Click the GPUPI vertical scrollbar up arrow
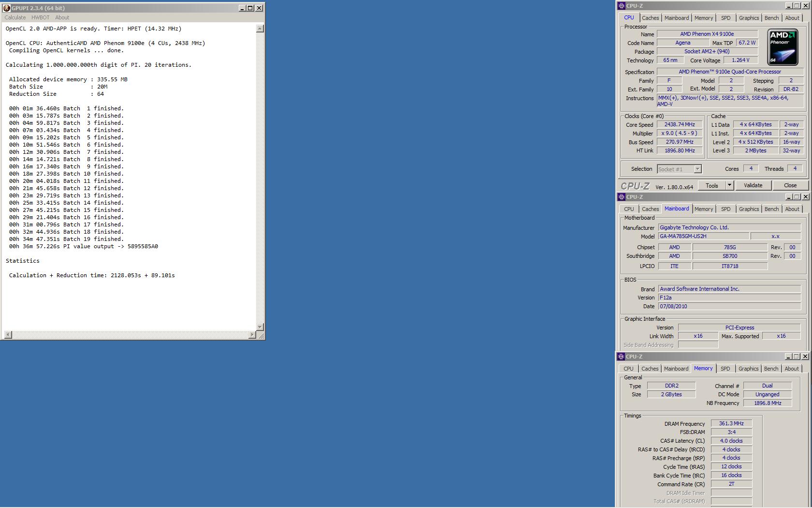The height and width of the screenshot is (508, 812). click(x=260, y=29)
